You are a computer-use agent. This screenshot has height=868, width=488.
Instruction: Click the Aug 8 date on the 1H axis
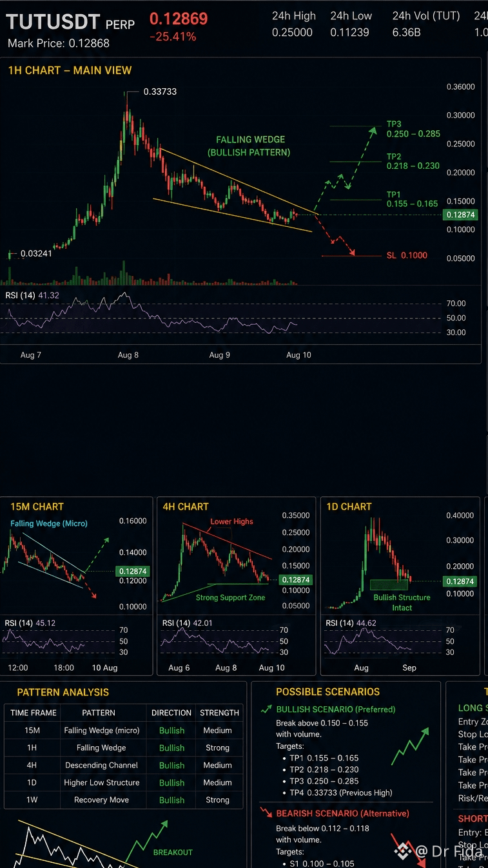(x=128, y=355)
